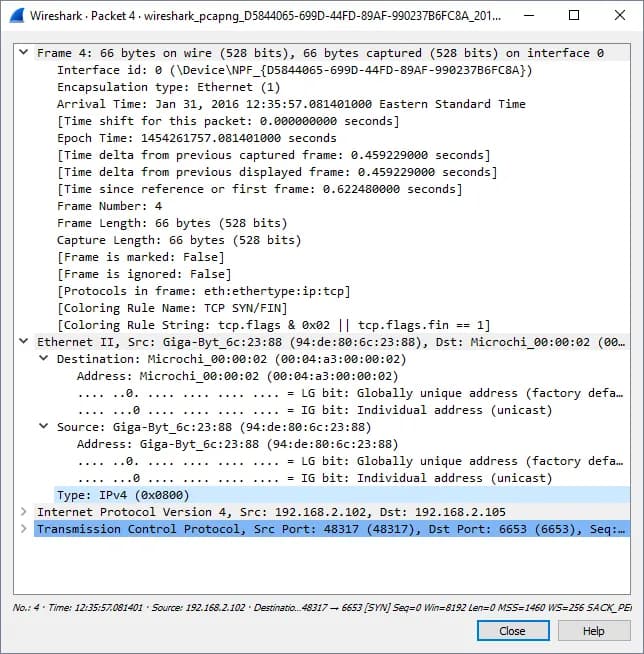Select destination IG bit row

[x=352, y=410]
